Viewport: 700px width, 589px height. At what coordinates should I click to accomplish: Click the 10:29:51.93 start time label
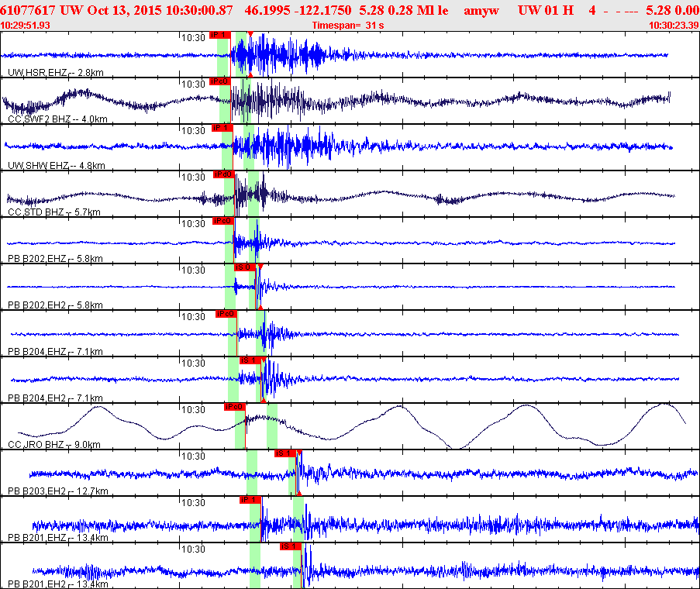26,26
